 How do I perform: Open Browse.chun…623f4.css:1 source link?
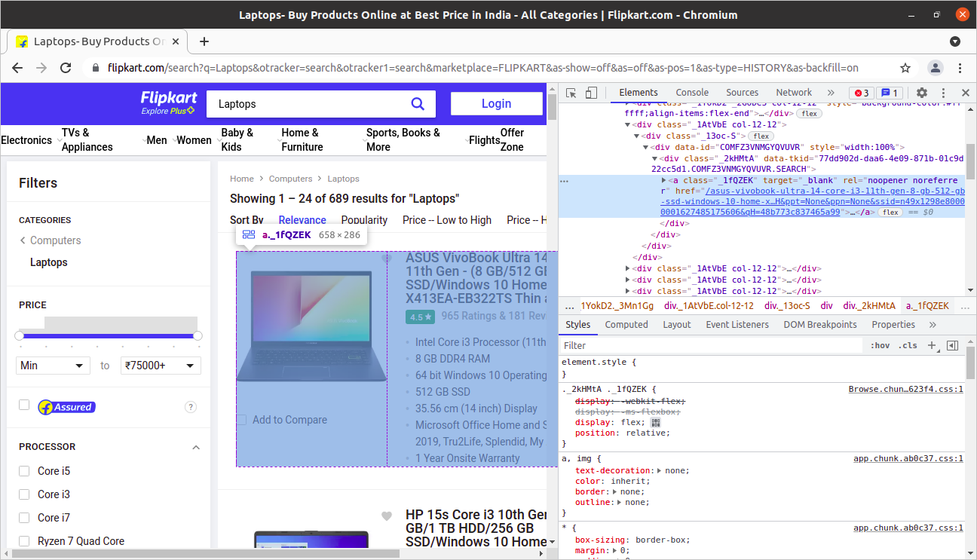tap(906, 389)
